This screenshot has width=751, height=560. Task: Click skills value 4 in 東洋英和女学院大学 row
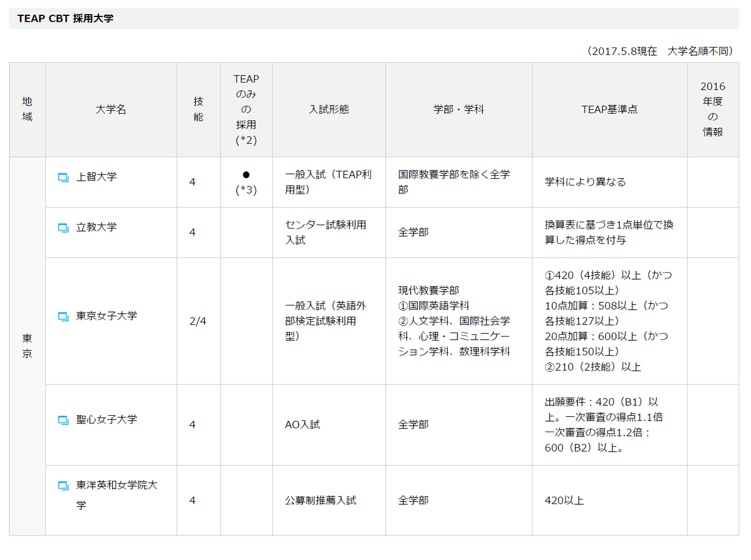(198, 500)
